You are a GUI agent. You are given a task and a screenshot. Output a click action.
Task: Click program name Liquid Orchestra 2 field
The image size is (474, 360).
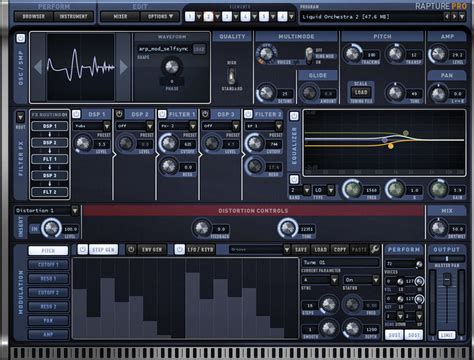(371, 16)
